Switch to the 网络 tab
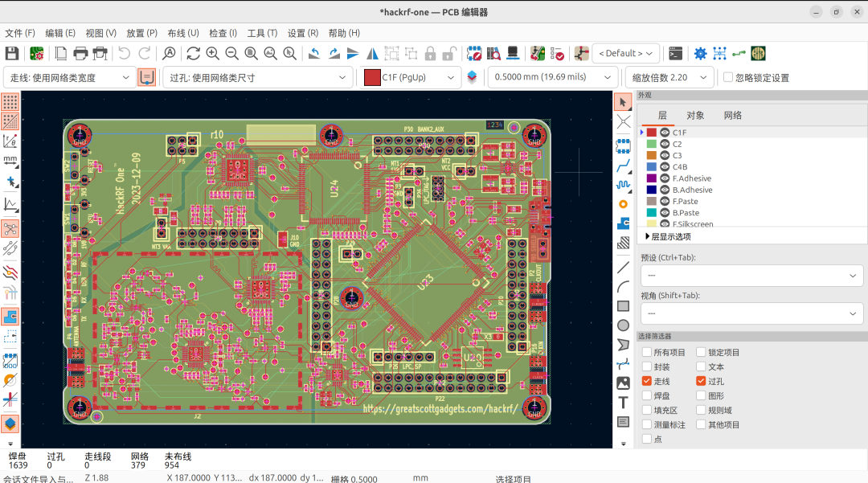Viewport: 868px width, 483px height. pyautogui.click(x=732, y=115)
